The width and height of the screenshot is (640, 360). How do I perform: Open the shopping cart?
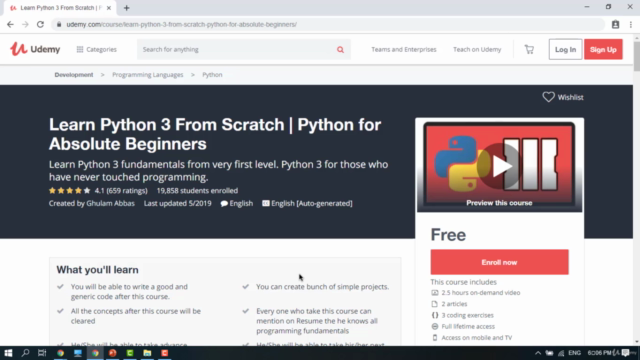pos(529,49)
